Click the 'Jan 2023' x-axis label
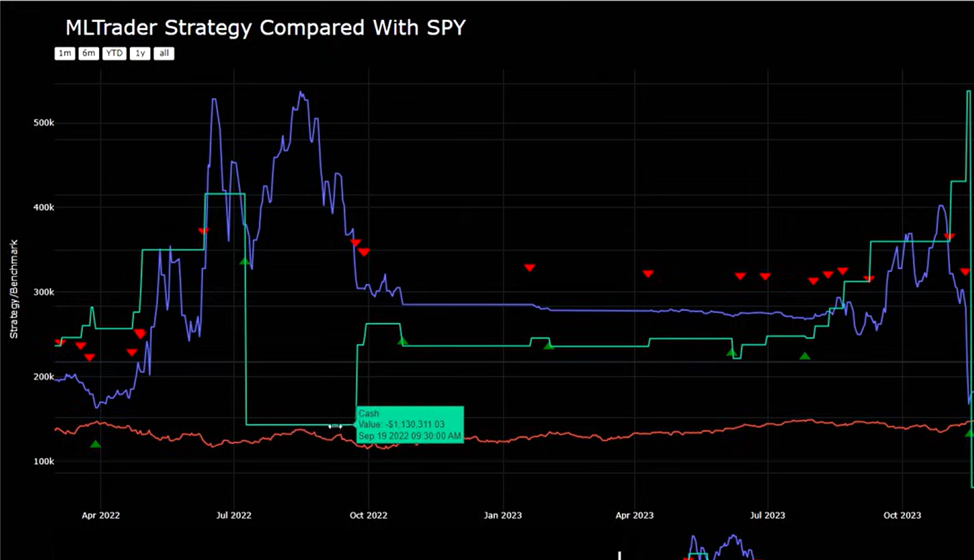 [503, 515]
